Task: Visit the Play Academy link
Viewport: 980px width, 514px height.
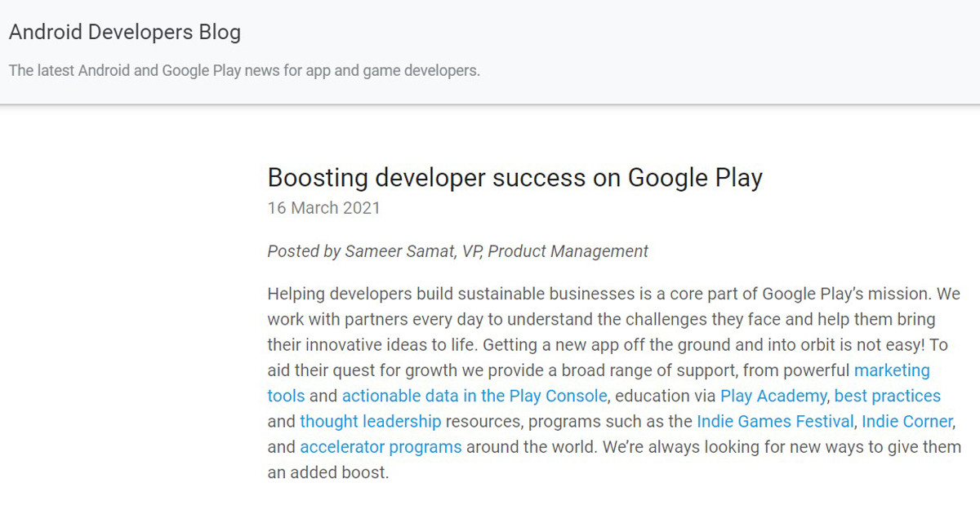Action: 773,397
